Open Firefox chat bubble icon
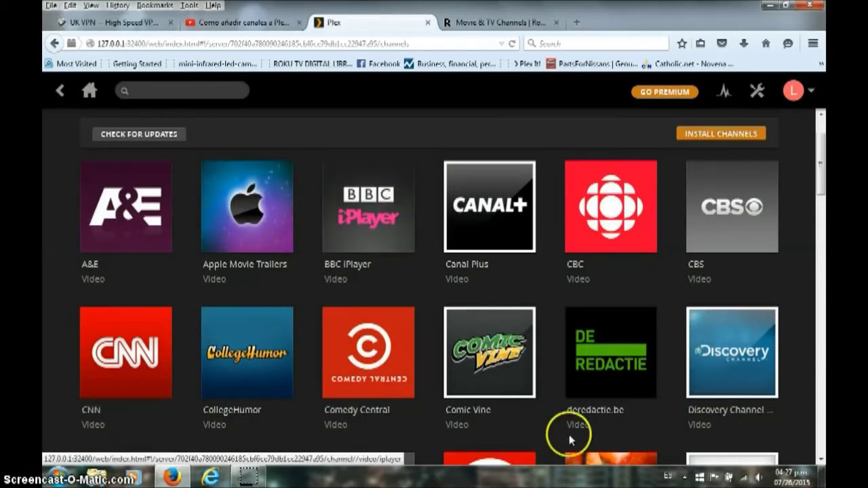The height and width of the screenshot is (488, 868). 788,43
